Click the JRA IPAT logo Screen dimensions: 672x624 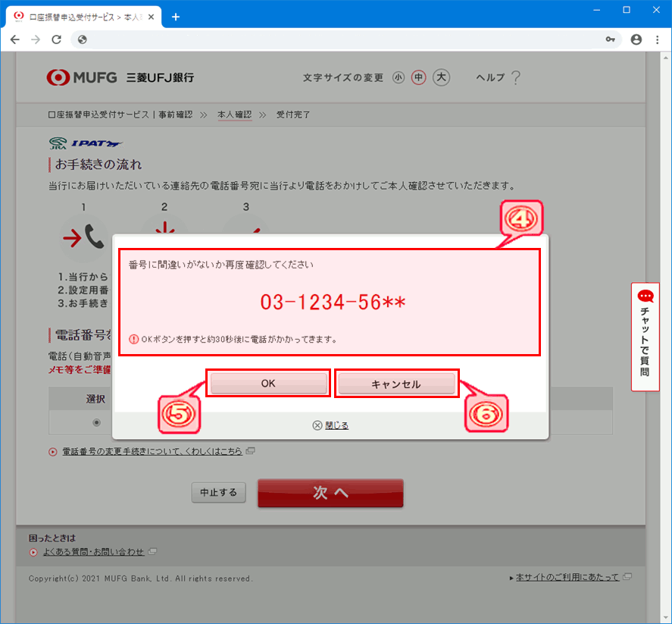click(x=85, y=143)
